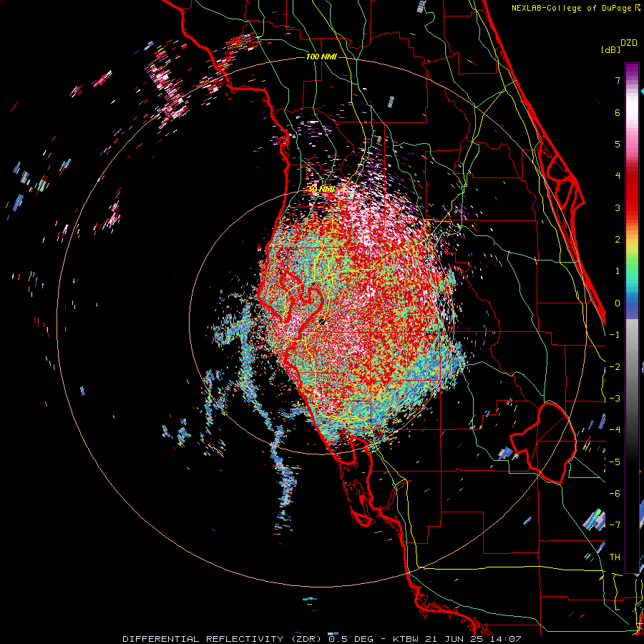644x644 pixels.
Task: Select the 4 dB tick label on the scale
Action: click(x=618, y=176)
